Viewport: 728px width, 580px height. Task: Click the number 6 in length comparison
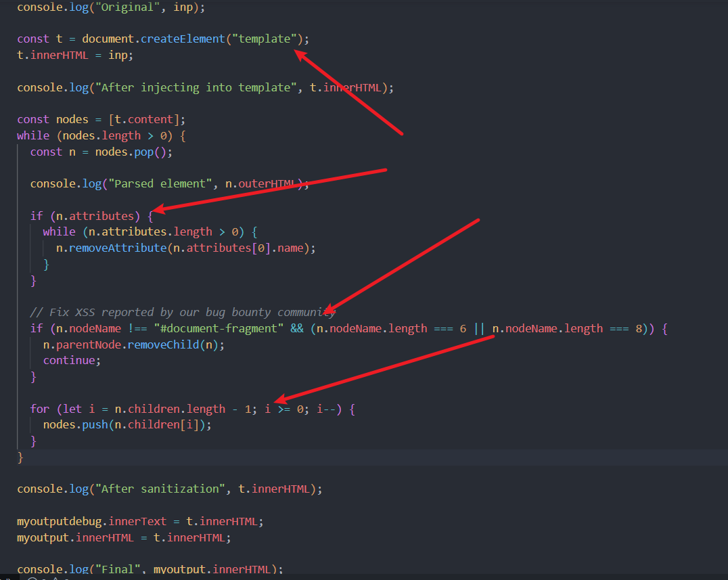point(463,328)
